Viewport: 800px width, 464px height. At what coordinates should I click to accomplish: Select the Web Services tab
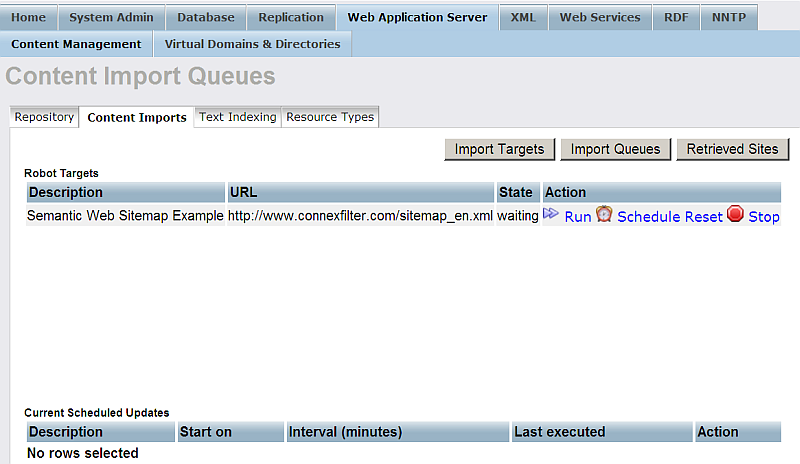tap(599, 17)
